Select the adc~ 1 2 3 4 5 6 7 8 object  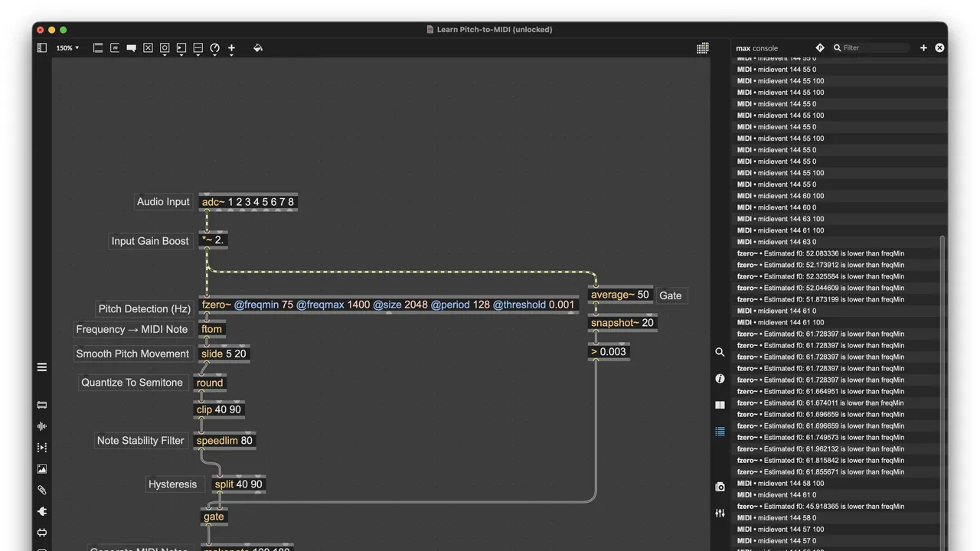coord(247,202)
